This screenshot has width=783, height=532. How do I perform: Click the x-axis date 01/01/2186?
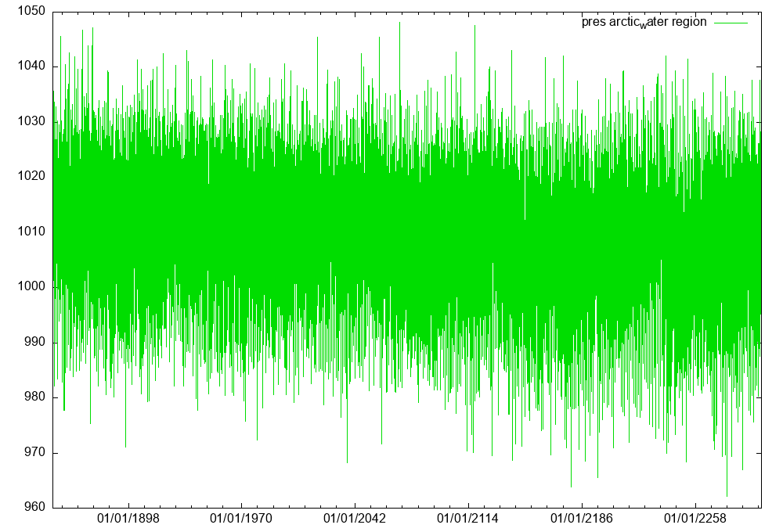tap(581, 519)
